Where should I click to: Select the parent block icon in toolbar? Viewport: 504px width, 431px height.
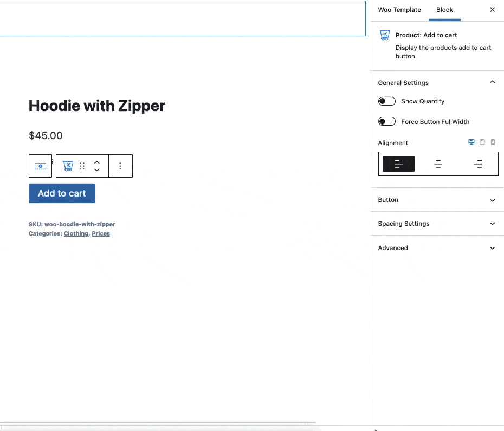[40, 166]
